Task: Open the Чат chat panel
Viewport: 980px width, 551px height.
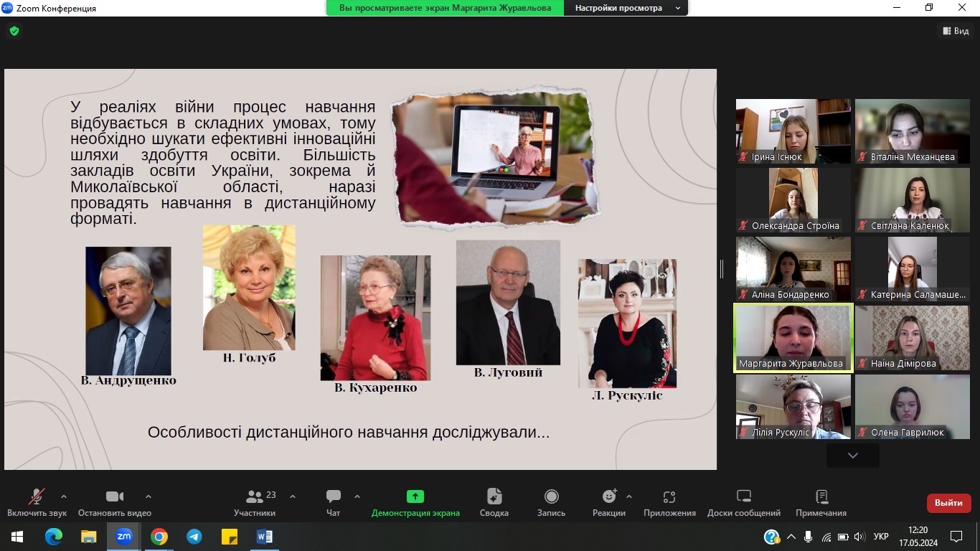Action: point(334,502)
